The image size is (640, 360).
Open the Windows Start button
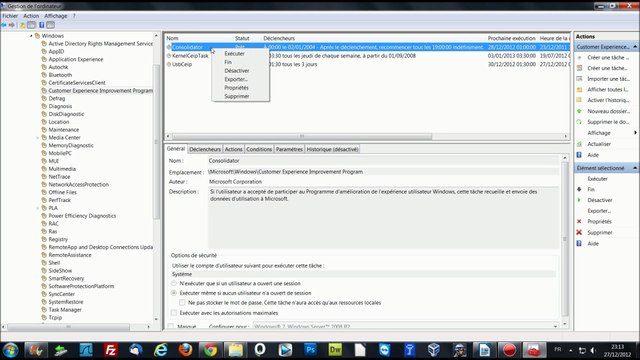point(11,350)
